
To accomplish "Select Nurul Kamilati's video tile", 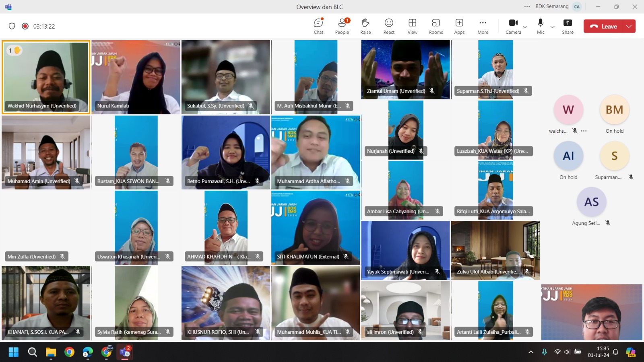I will [136, 77].
